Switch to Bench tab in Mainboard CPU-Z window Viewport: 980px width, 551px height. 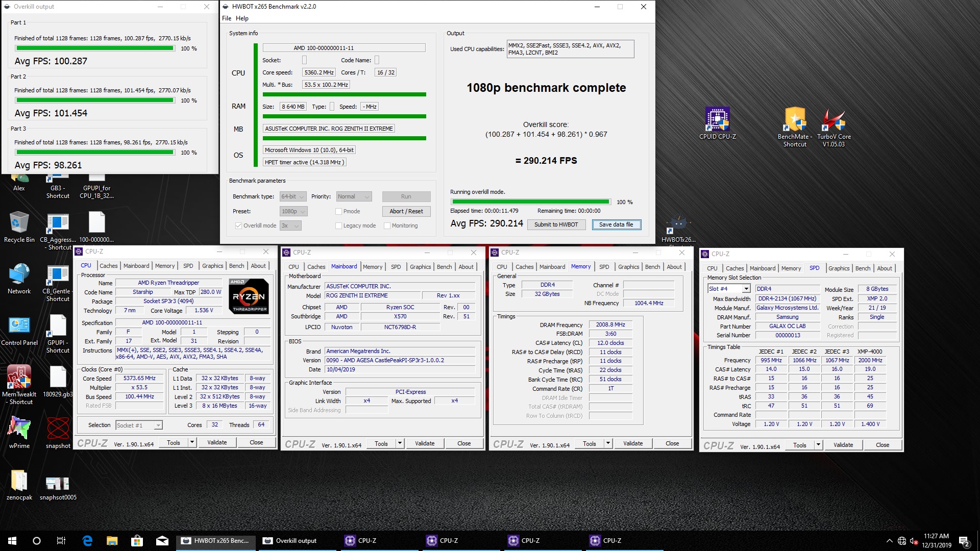(x=444, y=267)
